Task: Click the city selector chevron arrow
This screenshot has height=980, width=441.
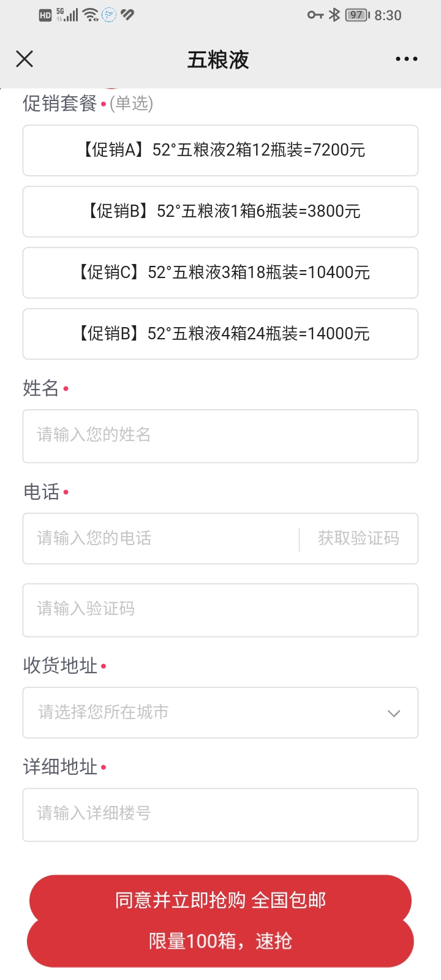Action: coord(394,713)
